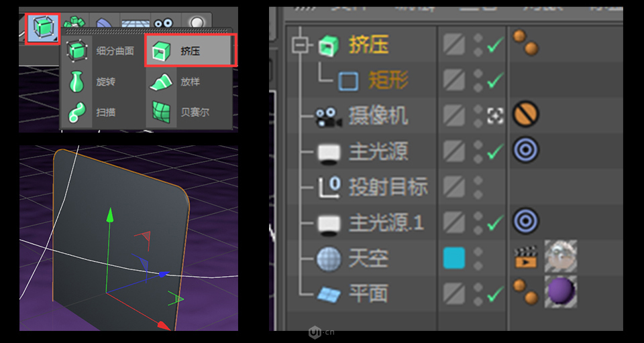Click the 主光源.1 light object icon

(329, 225)
